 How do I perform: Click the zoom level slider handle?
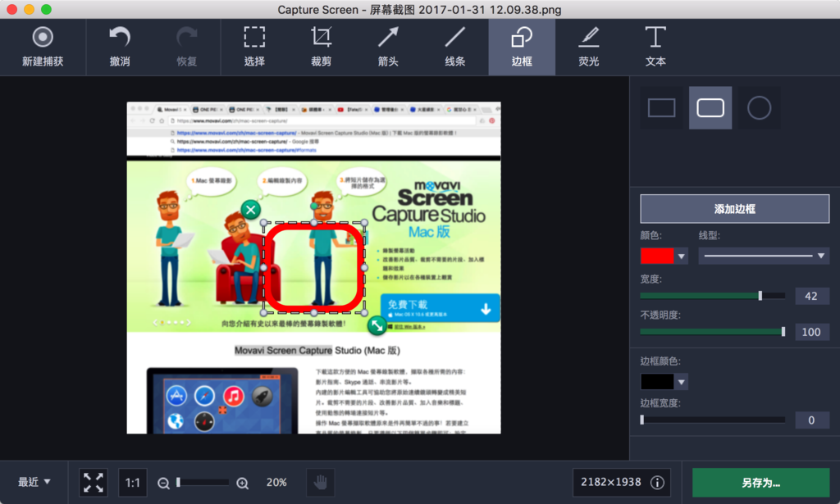tap(178, 482)
